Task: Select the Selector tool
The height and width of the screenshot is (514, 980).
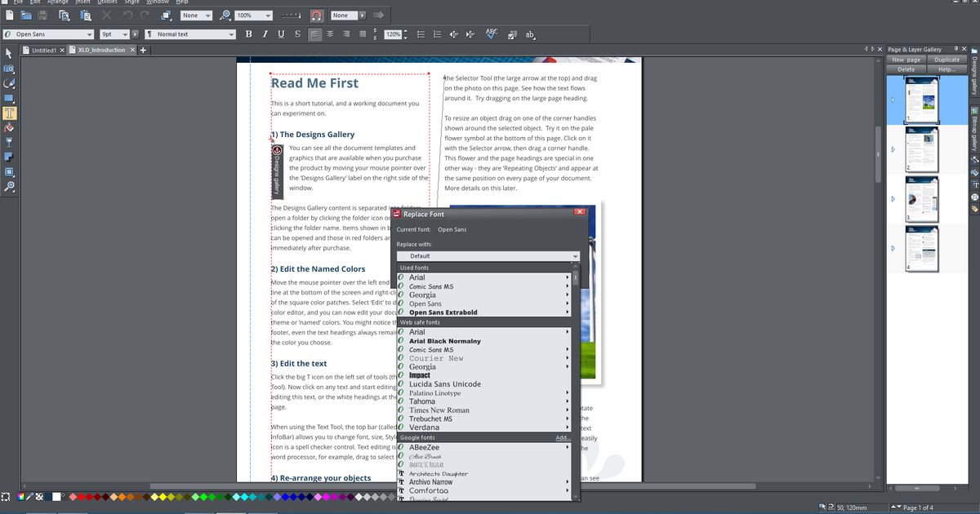Action: (9, 54)
